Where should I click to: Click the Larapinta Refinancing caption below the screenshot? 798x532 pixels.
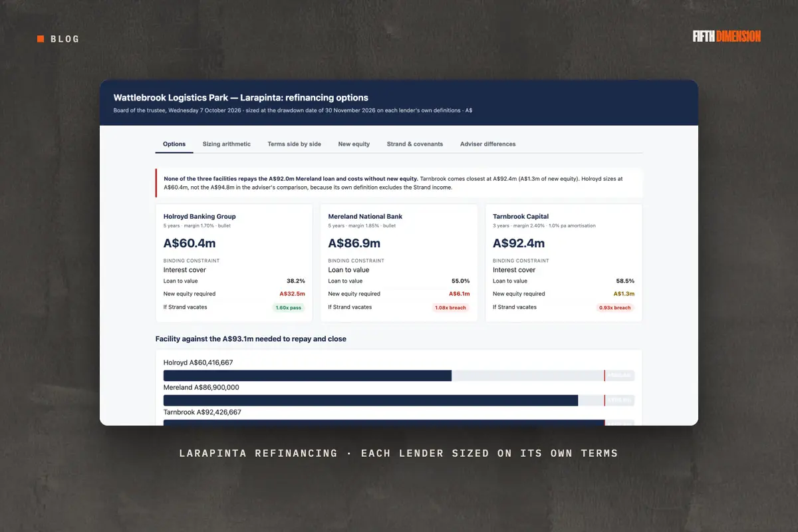point(399,454)
